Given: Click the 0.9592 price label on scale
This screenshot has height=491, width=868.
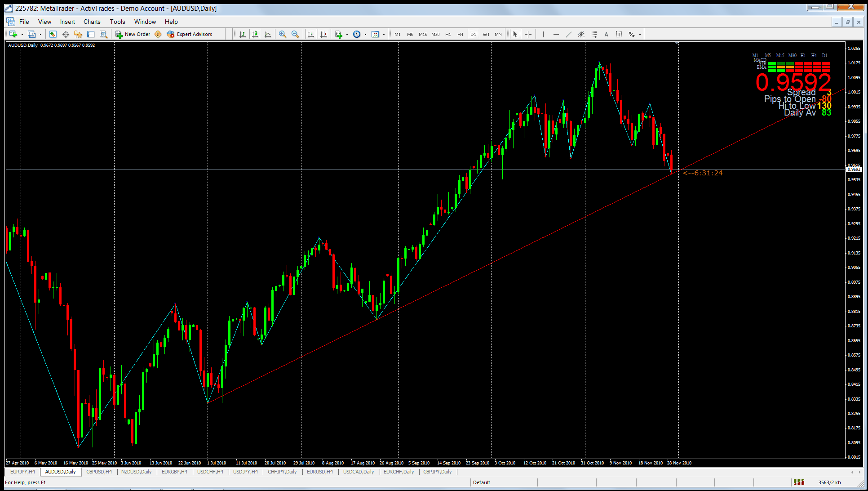Looking at the screenshot, I should 854,170.
